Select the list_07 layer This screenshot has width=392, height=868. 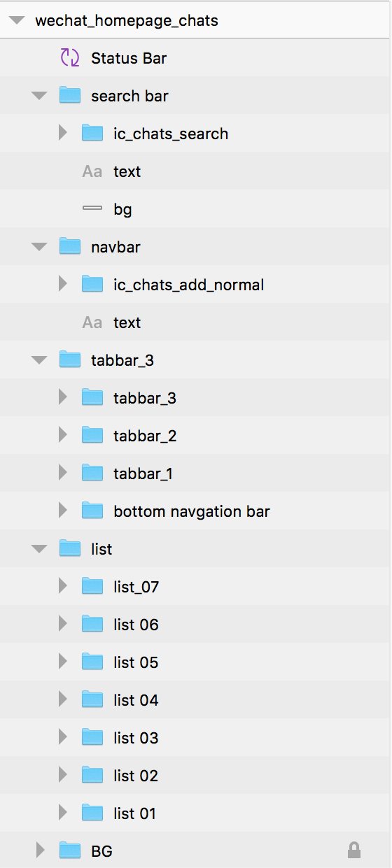coord(196,587)
